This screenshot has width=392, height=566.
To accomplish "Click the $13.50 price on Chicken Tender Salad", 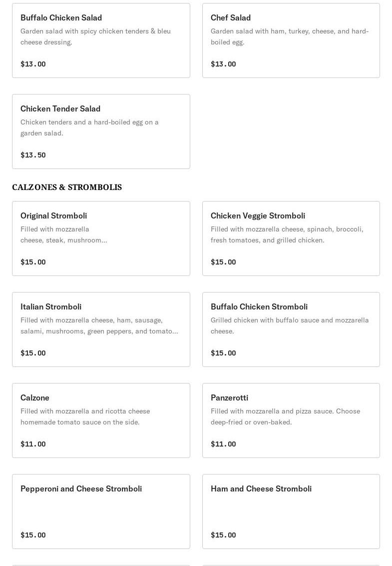I will click(33, 155).
